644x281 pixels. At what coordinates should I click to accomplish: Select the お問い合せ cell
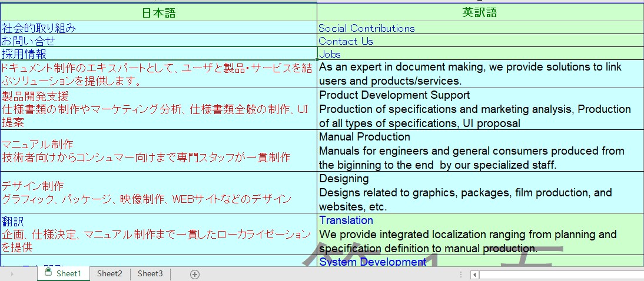(x=158, y=41)
